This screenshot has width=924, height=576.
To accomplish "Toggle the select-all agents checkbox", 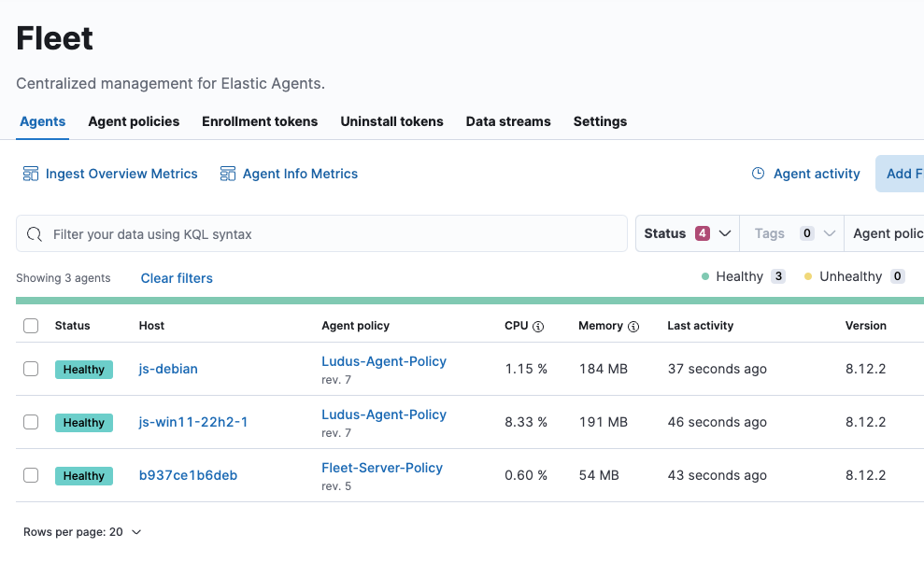I will click(31, 326).
